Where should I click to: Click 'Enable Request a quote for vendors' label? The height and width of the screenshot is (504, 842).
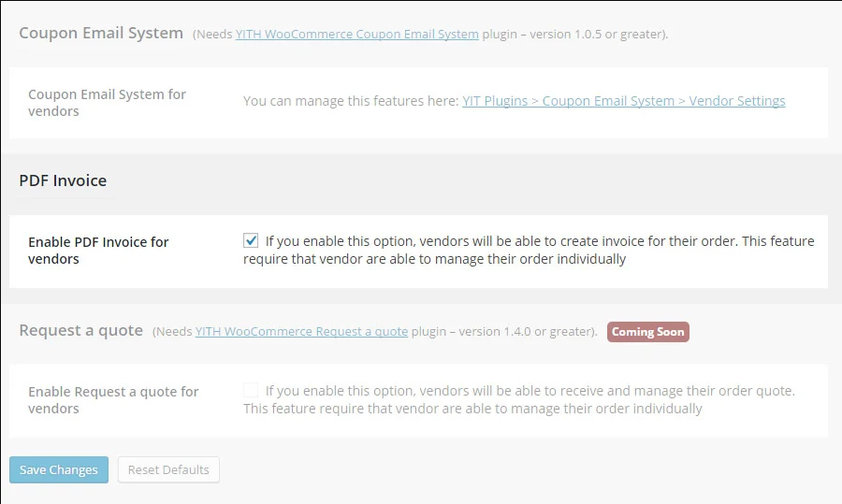[x=113, y=400]
